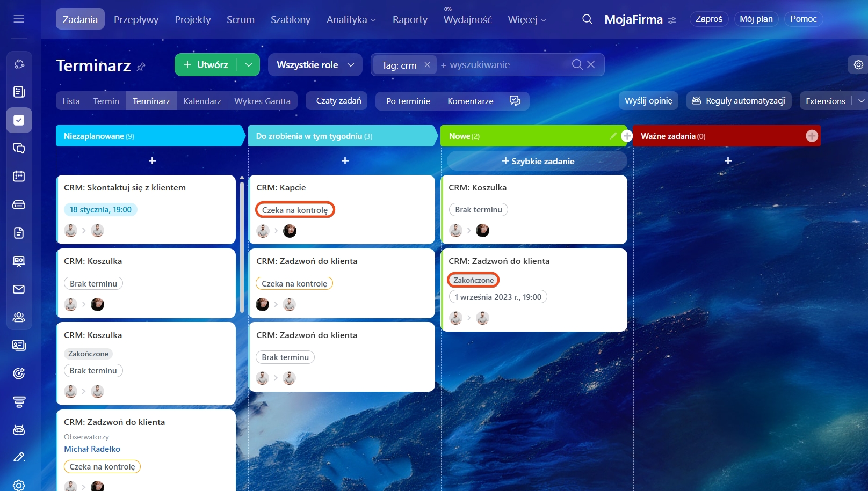Click the search magnifier in the top bar
868x491 pixels.
click(x=587, y=19)
